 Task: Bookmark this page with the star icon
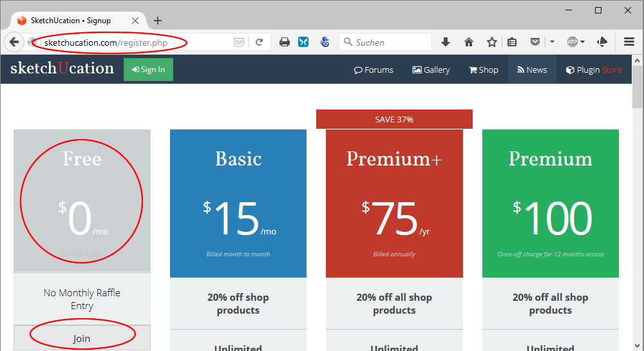(x=492, y=43)
